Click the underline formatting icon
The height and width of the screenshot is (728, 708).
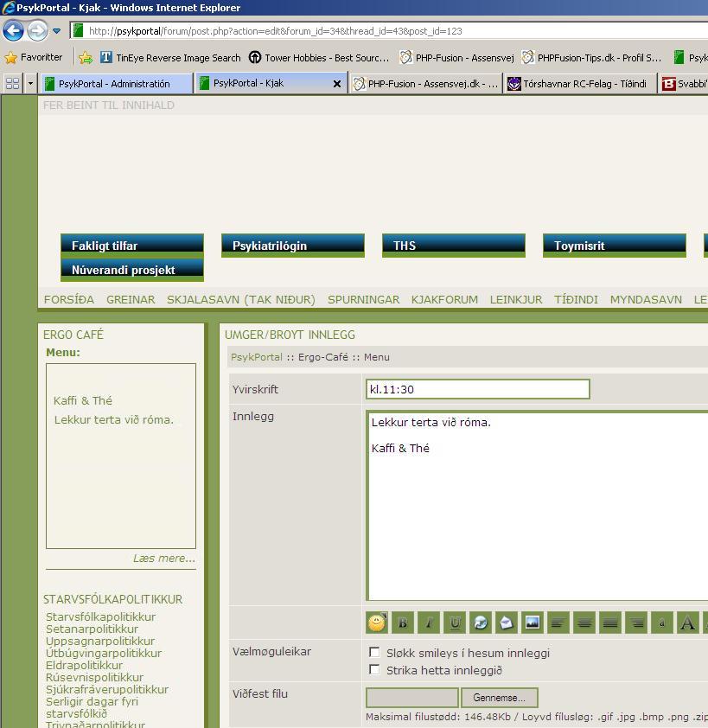pyautogui.click(x=455, y=623)
